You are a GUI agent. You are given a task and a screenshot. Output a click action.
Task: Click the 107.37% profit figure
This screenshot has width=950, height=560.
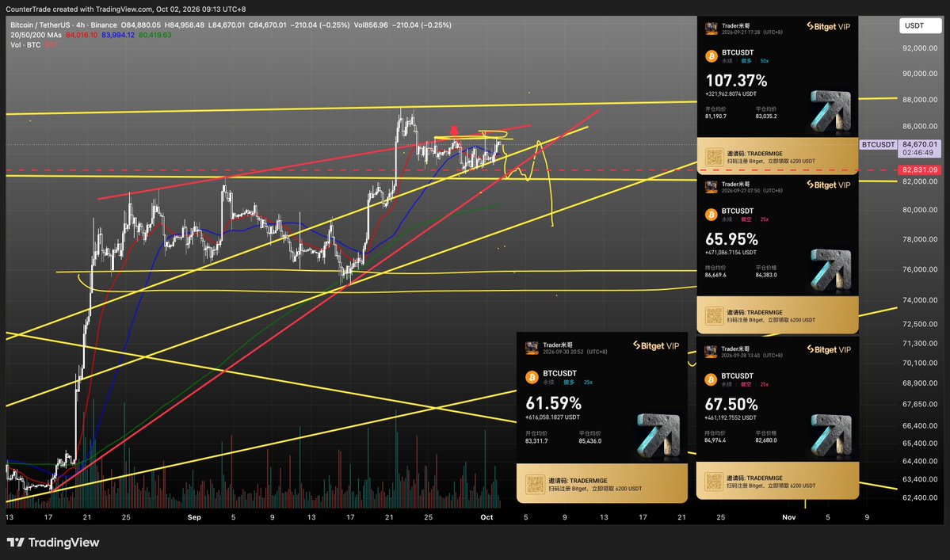pyautogui.click(x=736, y=81)
